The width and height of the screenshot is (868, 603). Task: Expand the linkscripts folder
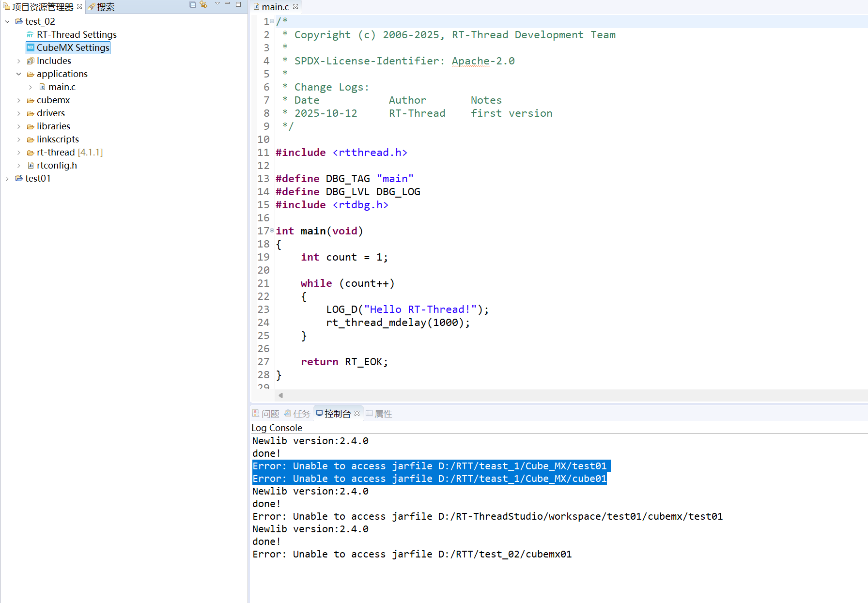(x=19, y=139)
